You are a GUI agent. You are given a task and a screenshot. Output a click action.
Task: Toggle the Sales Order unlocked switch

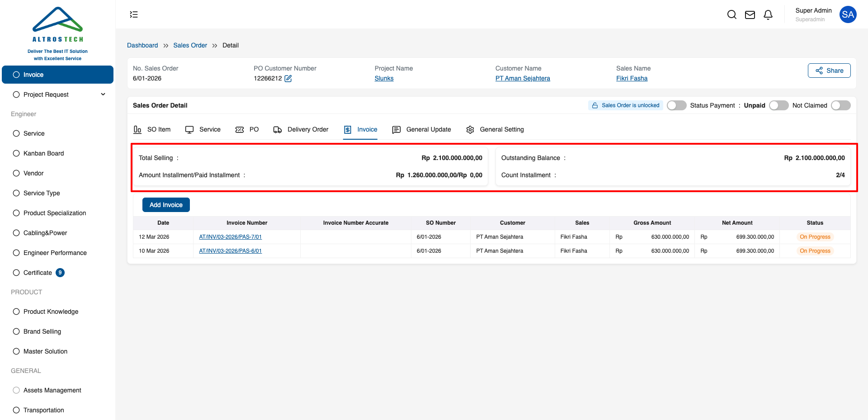tap(676, 105)
